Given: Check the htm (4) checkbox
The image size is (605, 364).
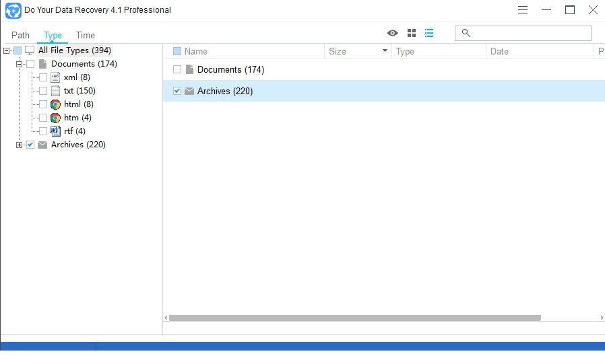Looking at the screenshot, I should tap(43, 118).
